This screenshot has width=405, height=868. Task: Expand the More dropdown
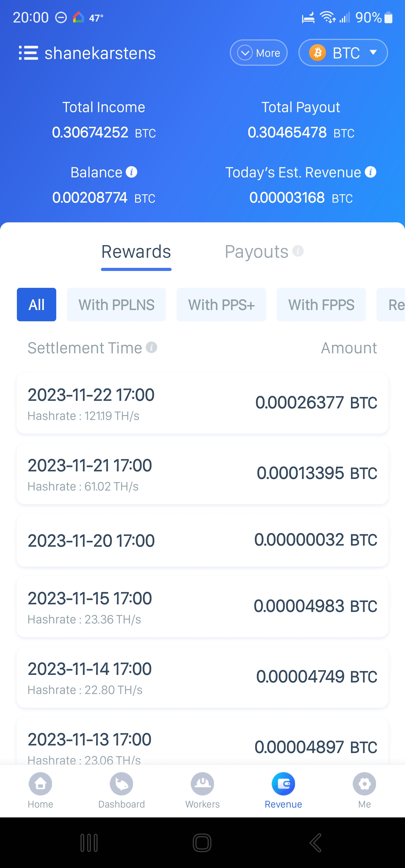(x=259, y=53)
